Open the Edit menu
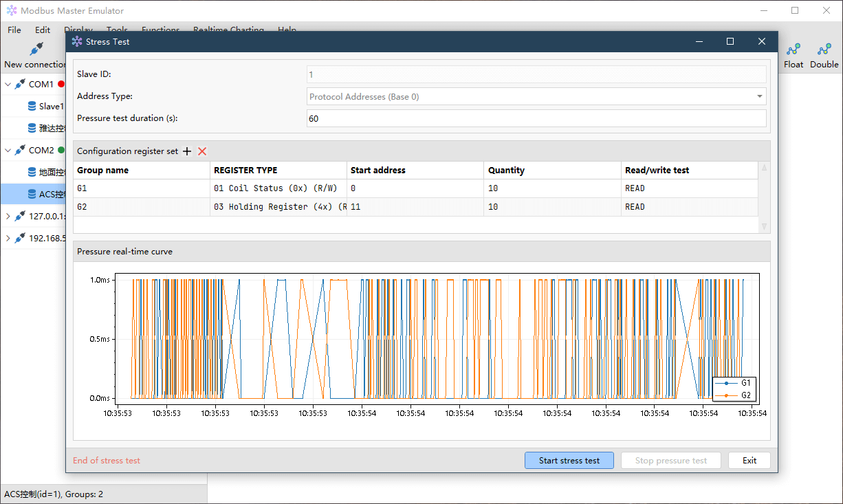This screenshot has width=843, height=504. coord(43,30)
